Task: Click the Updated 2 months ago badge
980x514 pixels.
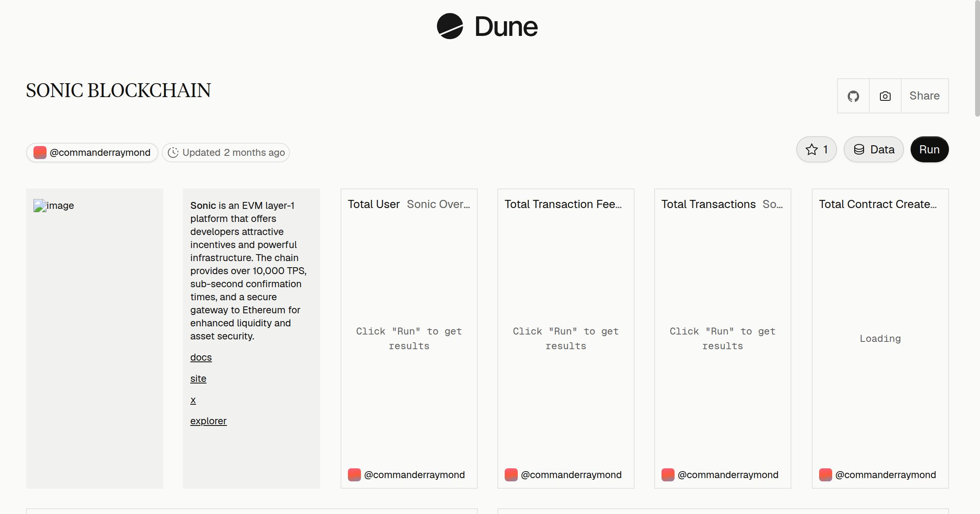Action: coord(226,153)
